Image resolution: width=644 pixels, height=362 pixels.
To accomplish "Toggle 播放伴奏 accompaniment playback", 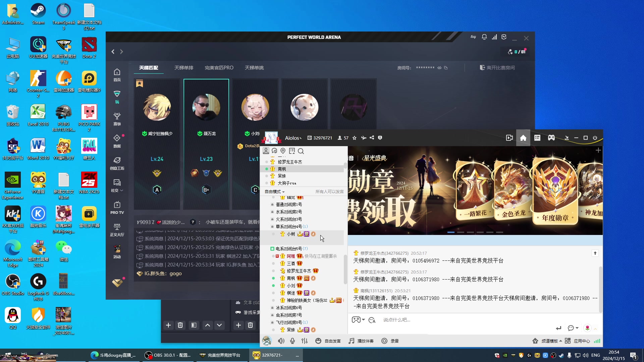I will (x=361, y=341).
